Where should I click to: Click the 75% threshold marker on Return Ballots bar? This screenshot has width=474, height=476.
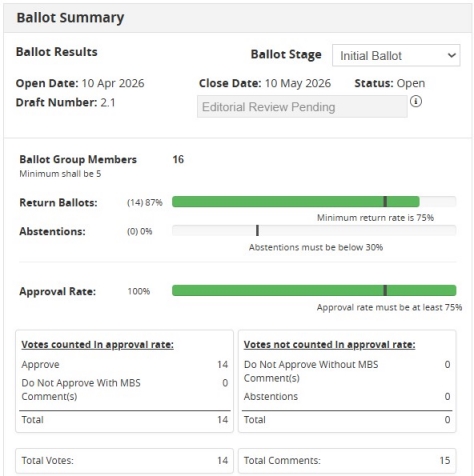pos(385,202)
